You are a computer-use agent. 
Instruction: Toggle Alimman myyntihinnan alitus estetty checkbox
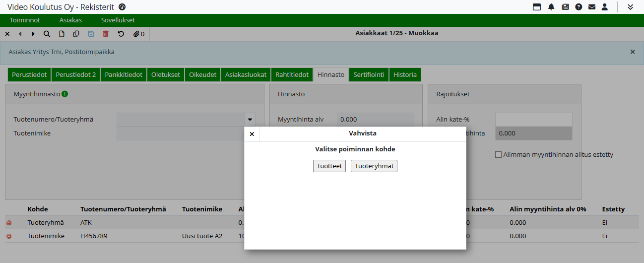(x=499, y=155)
